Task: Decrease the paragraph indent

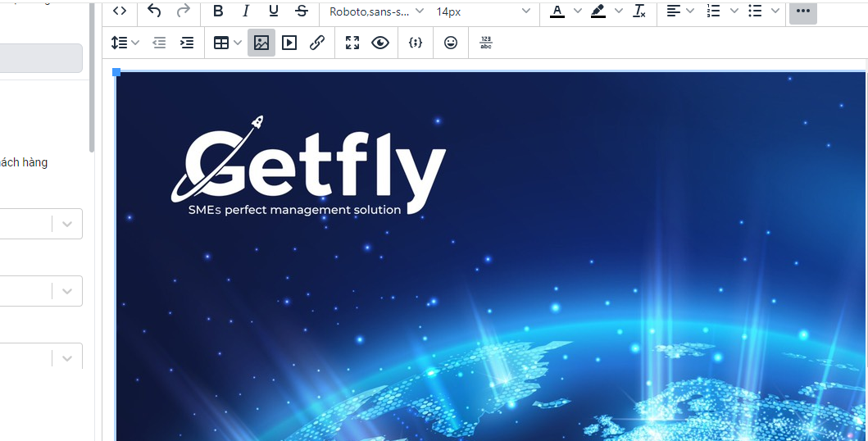Action: pos(160,43)
